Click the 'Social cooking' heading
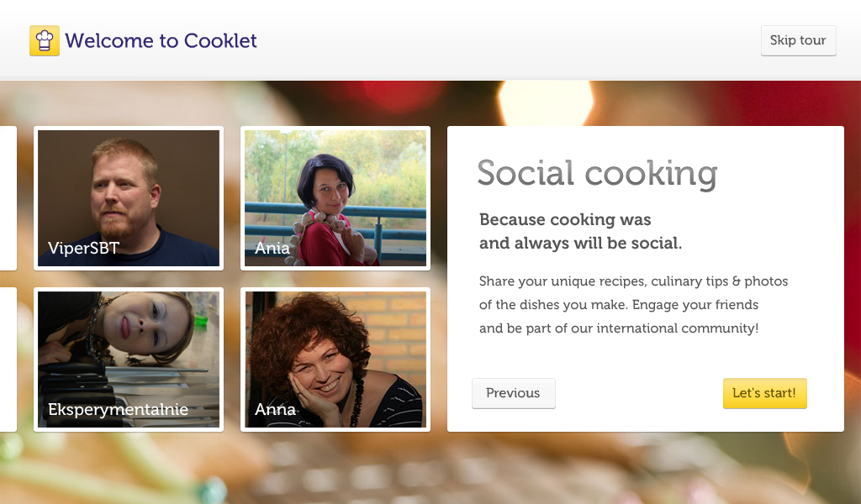 click(597, 174)
